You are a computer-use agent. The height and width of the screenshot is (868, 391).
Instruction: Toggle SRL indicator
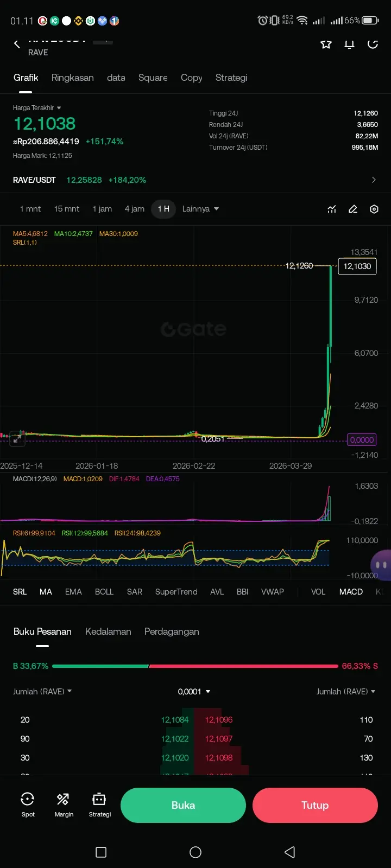pos(20,592)
